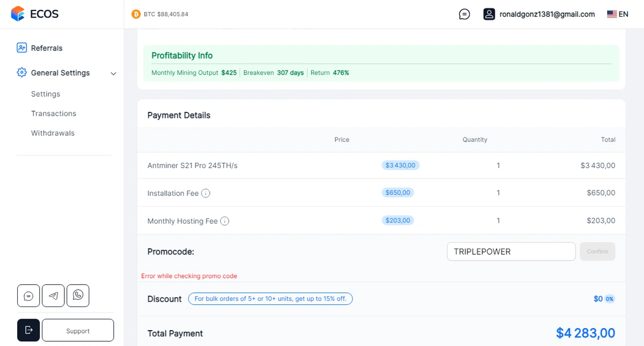
Task: Open the Telegram contact icon
Action: click(53, 296)
